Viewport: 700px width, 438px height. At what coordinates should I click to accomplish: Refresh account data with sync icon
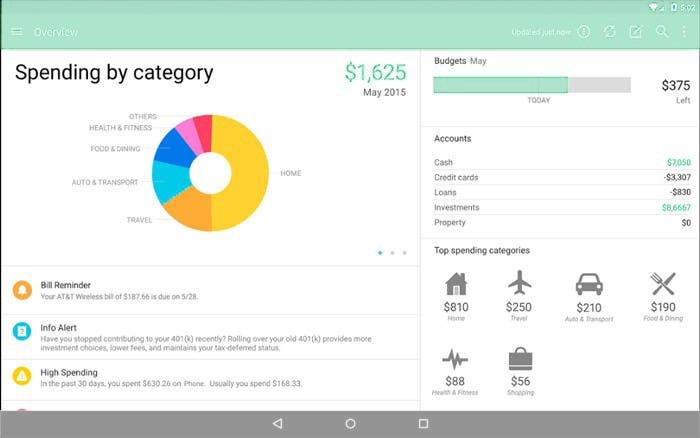click(x=610, y=32)
